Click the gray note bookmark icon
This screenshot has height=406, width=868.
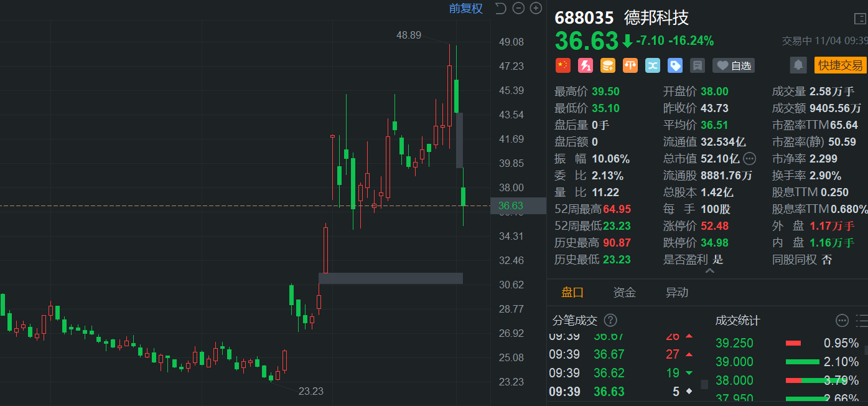[x=697, y=65]
